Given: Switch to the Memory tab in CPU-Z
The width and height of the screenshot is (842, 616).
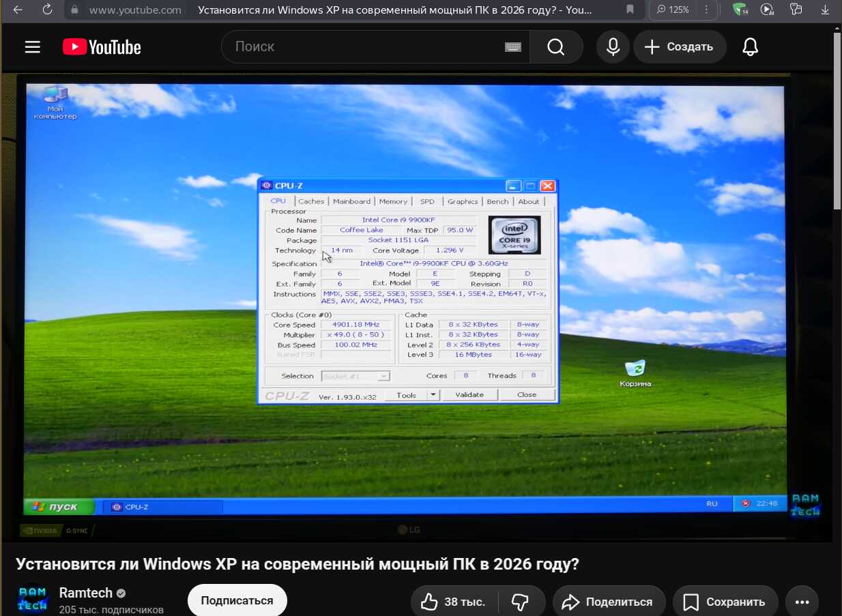Looking at the screenshot, I should pos(393,201).
